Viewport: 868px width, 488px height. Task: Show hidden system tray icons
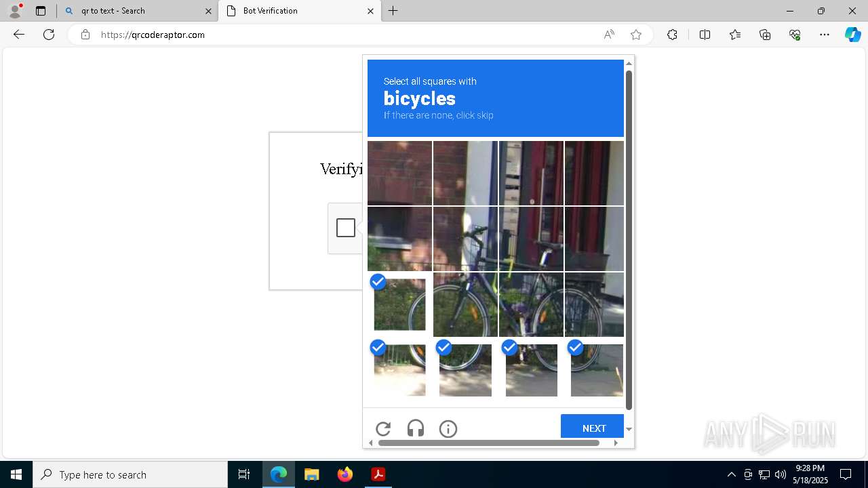pos(731,474)
